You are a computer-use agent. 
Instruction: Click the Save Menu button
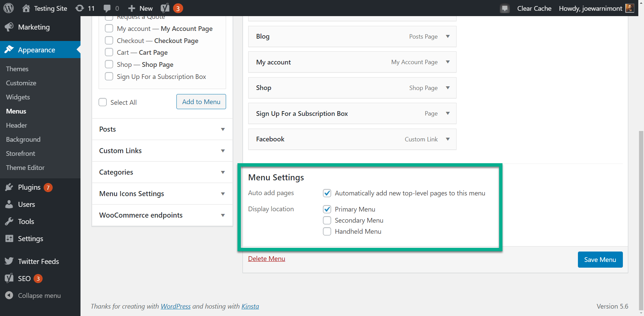pos(600,259)
